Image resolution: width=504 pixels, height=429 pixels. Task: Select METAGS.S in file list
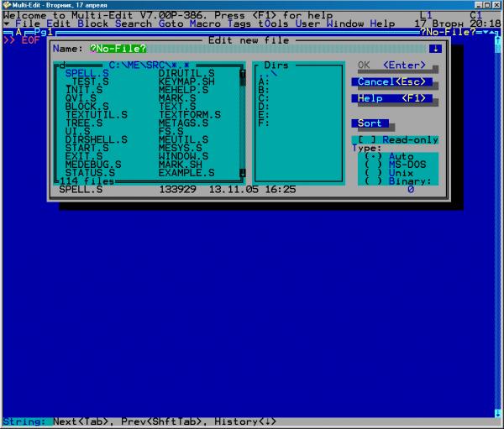coord(183,123)
